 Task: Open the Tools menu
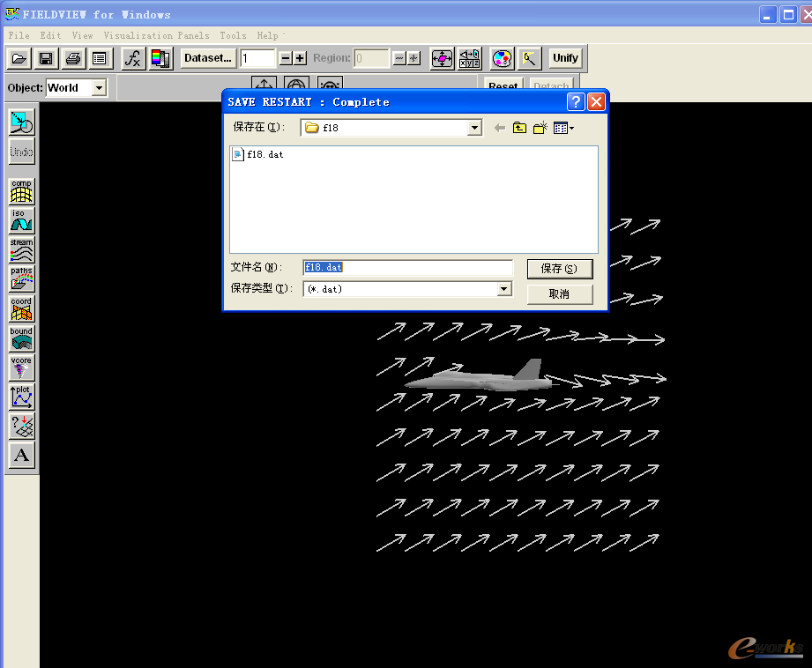[x=233, y=36]
